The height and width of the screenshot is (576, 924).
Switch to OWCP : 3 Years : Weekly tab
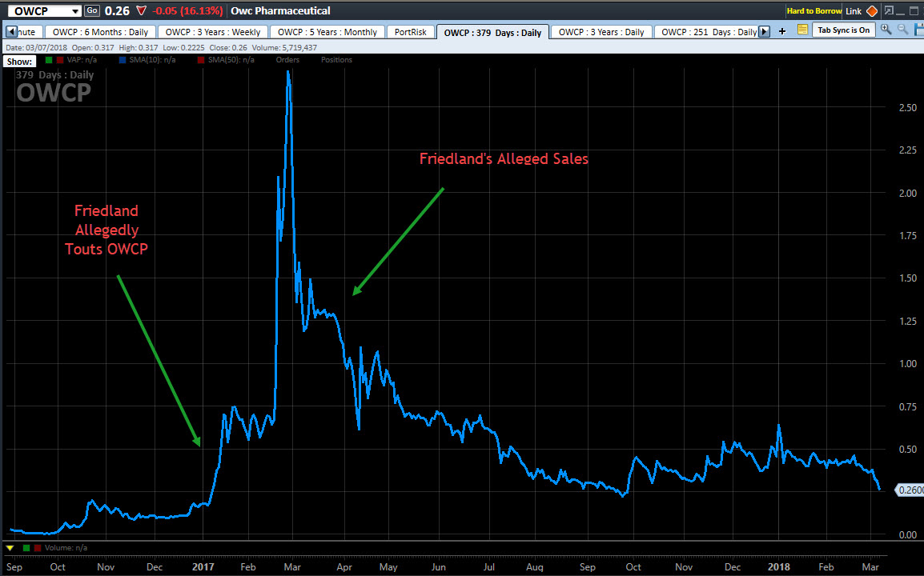point(213,32)
